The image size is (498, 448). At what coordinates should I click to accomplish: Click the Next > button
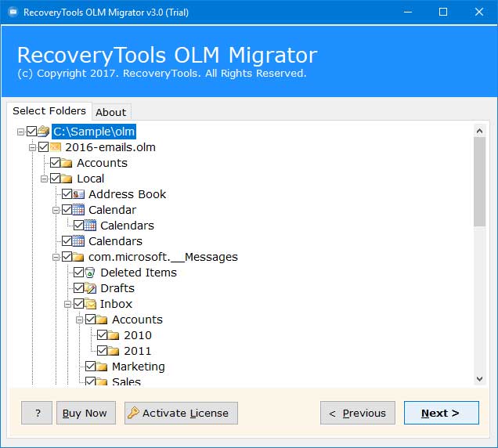click(441, 413)
